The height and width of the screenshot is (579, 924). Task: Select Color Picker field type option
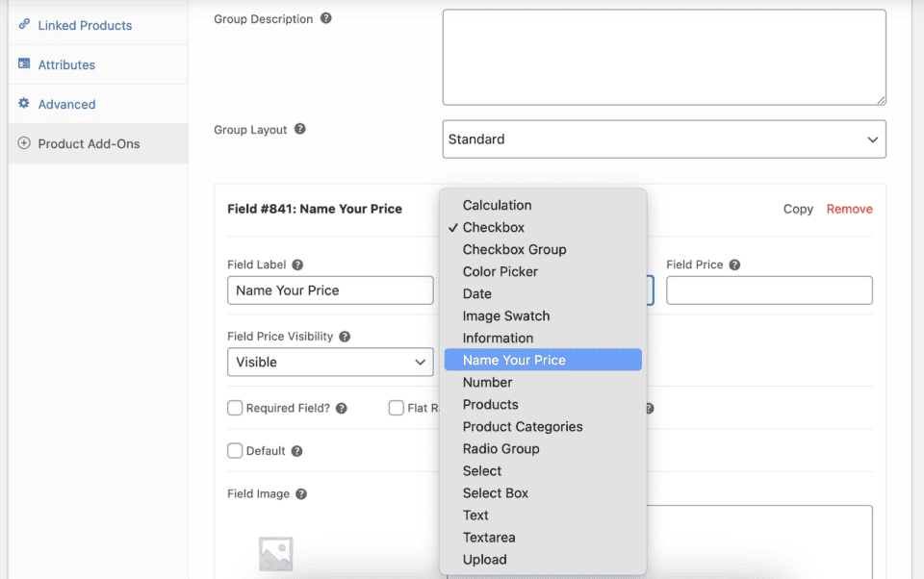click(500, 271)
